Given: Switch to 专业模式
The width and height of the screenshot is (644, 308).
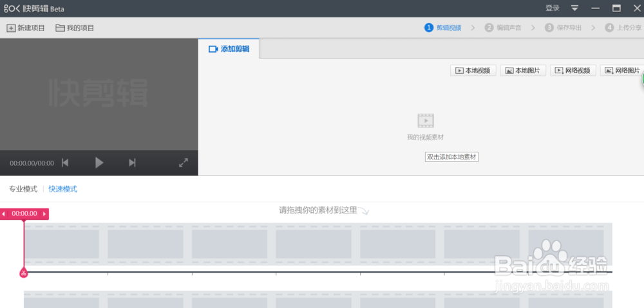Looking at the screenshot, I should pos(23,189).
